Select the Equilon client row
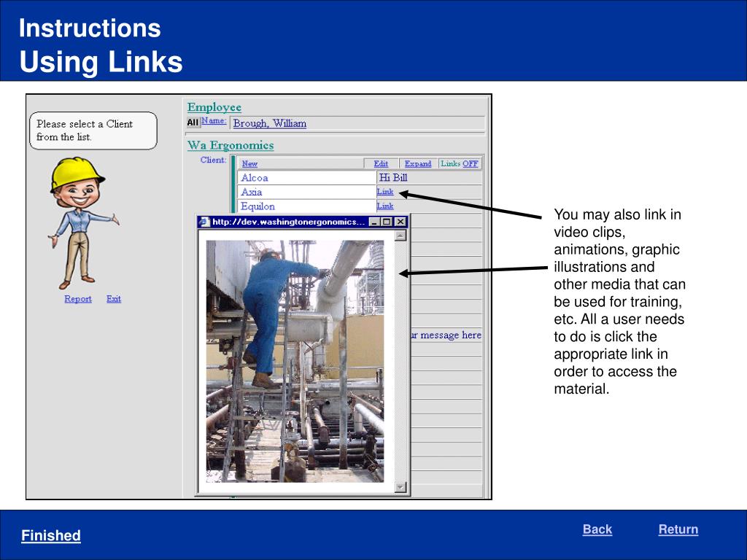This screenshot has height=560, width=747. [307, 206]
